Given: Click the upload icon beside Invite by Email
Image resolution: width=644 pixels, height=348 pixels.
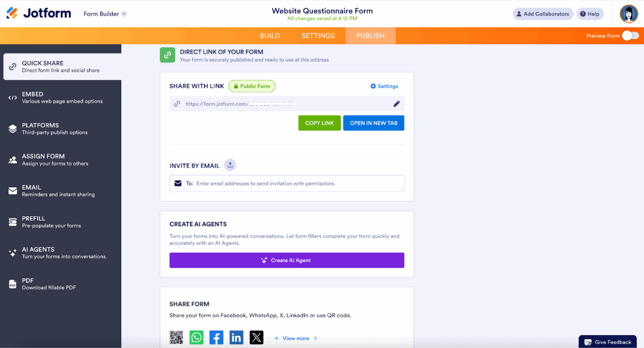Looking at the screenshot, I should pyautogui.click(x=230, y=165).
